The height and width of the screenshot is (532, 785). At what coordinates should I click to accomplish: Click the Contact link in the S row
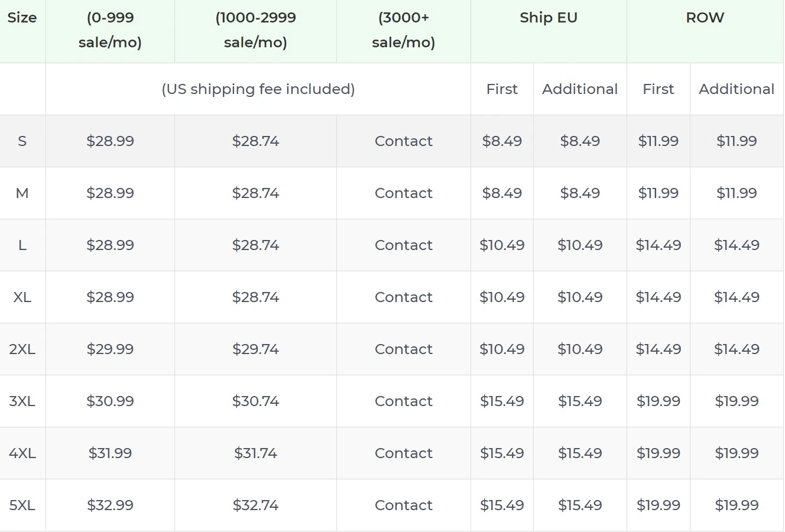pyautogui.click(x=403, y=141)
